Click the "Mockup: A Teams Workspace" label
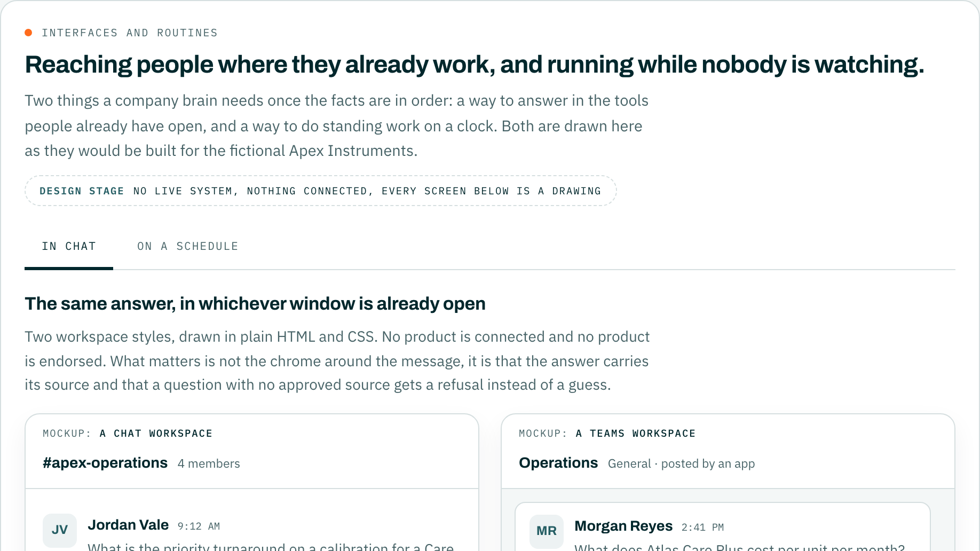The height and width of the screenshot is (551, 980). (607, 433)
